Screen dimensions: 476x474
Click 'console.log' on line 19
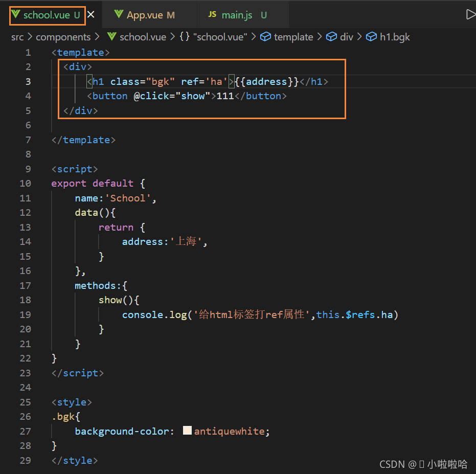click(154, 315)
